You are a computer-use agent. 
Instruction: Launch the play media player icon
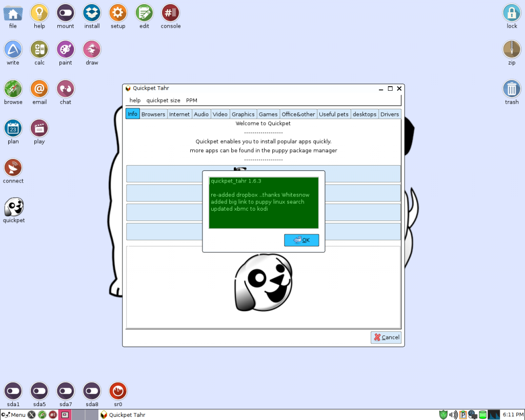(39, 128)
